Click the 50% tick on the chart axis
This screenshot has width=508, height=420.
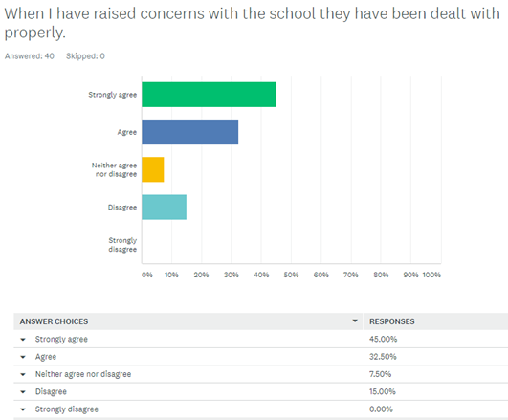pyautogui.click(x=291, y=275)
